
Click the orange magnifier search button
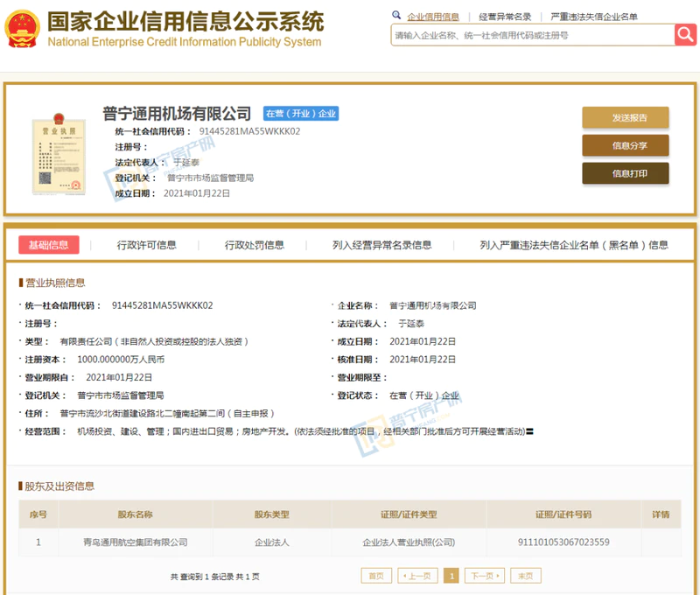(685, 35)
